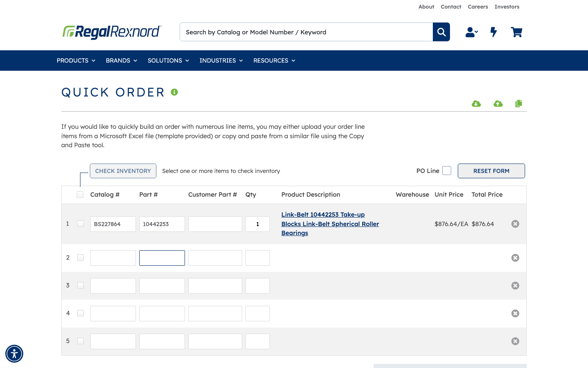Download the Excel template cloud icon
This screenshot has width=588, height=368.
click(476, 104)
